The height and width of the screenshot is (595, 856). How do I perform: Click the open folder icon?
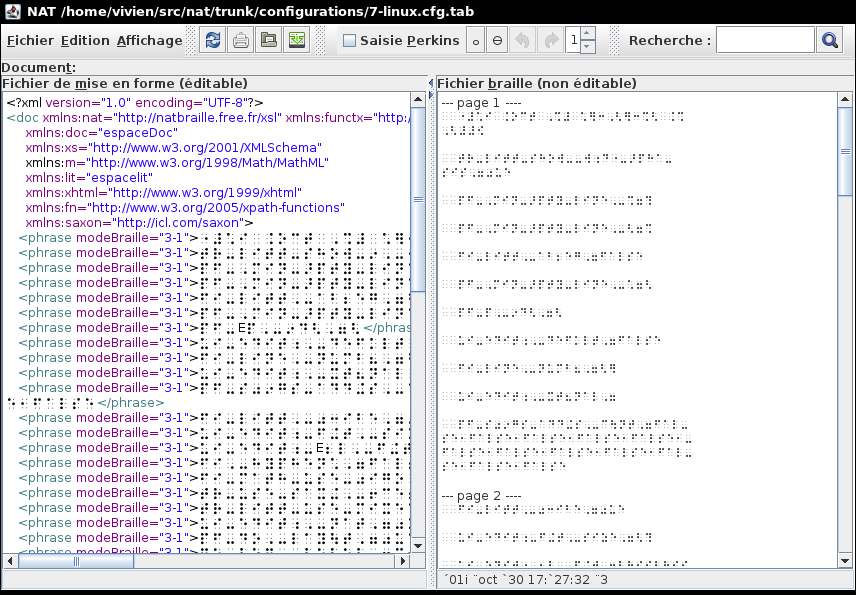tap(268, 41)
